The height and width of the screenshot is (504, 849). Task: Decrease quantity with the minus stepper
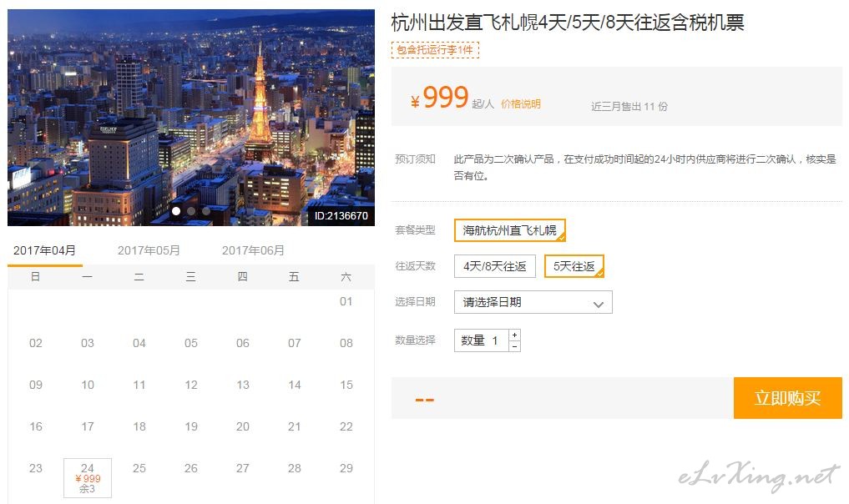coord(514,346)
